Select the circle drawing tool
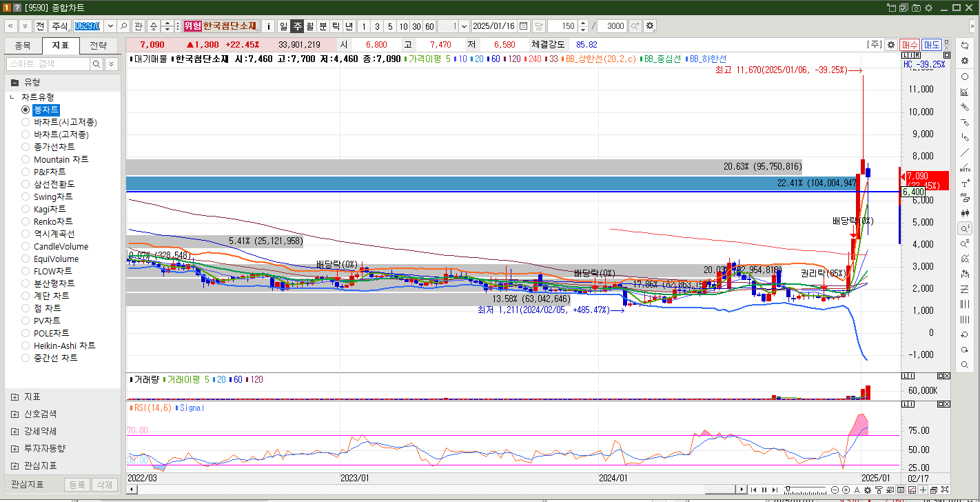Screen dimensions: 980x502 (x=965, y=77)
